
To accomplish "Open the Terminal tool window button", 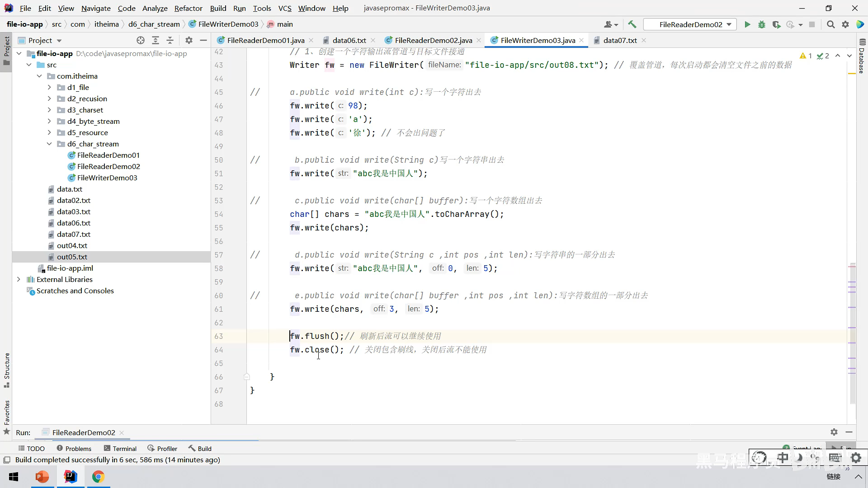I will 120,448.
